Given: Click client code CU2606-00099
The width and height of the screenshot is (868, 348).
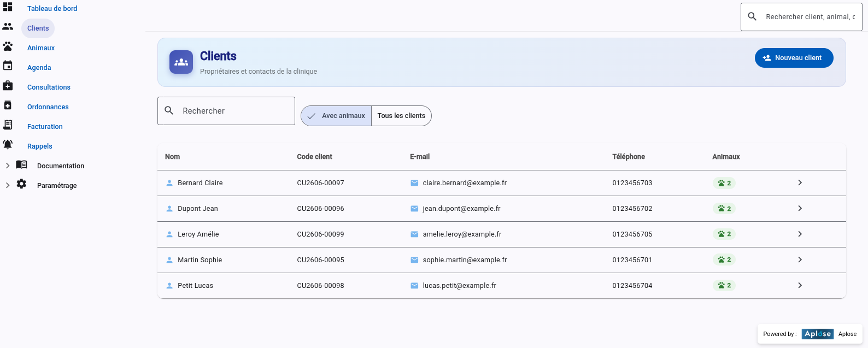Looking at the screenshot, I should pyautogui.click(x=320, y=234).
